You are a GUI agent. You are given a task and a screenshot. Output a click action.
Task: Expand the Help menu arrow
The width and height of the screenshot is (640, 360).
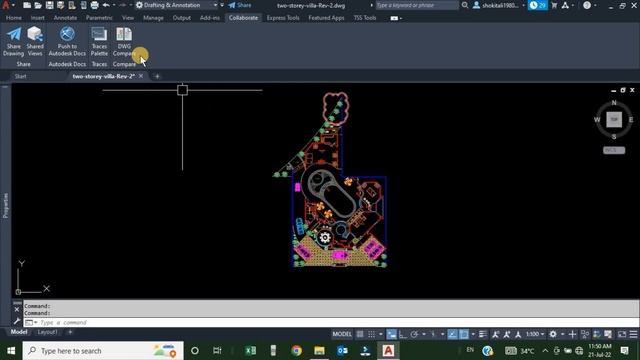[596, 5]
